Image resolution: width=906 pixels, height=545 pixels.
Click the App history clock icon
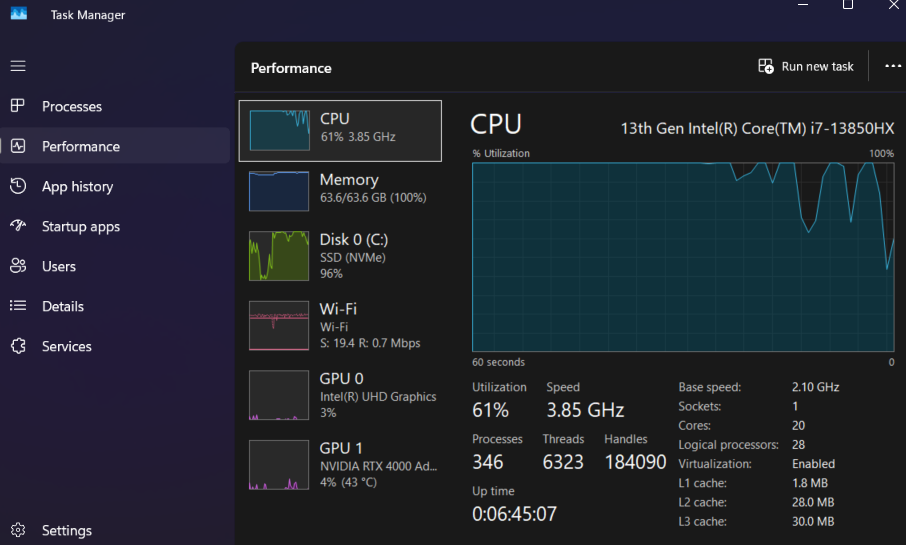[x=18, y=186]
